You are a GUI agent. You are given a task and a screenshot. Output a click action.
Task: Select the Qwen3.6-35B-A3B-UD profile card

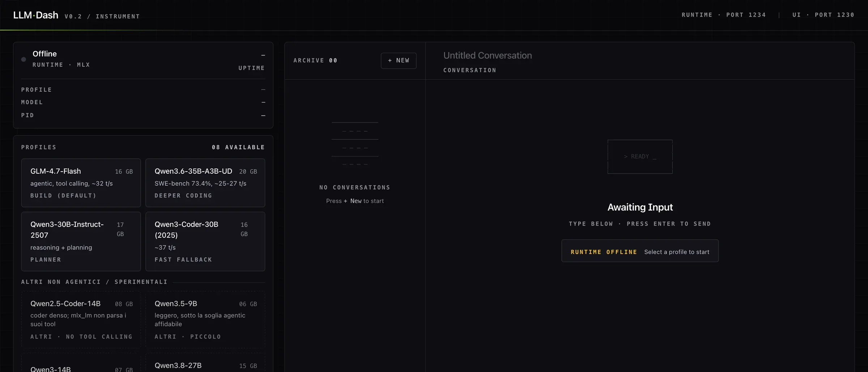pos(205,183)
